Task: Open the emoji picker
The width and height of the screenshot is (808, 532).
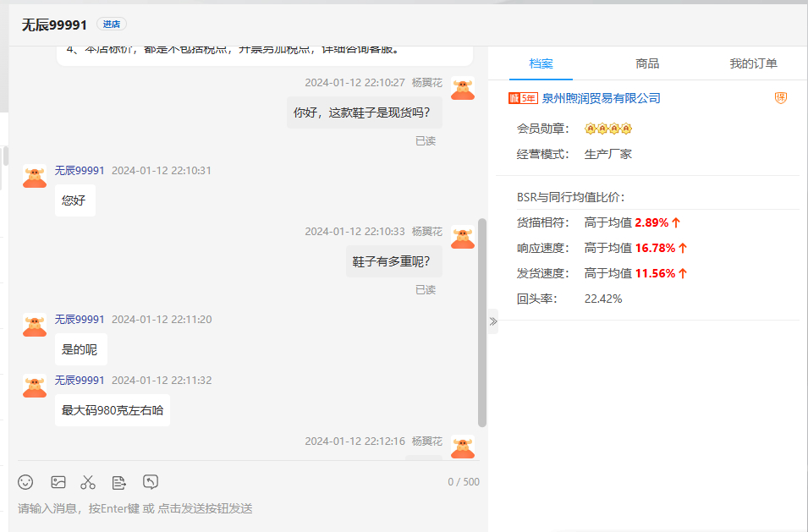Action: coord(25,482)
